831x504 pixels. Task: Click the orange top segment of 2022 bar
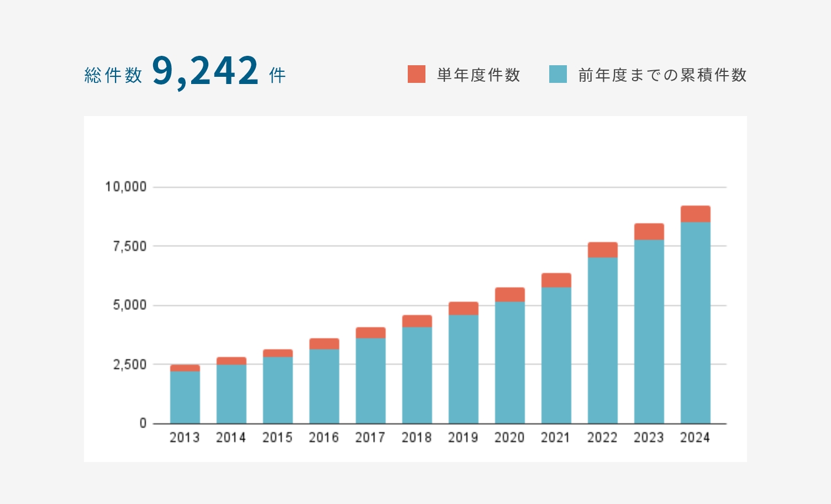point(603,250)
